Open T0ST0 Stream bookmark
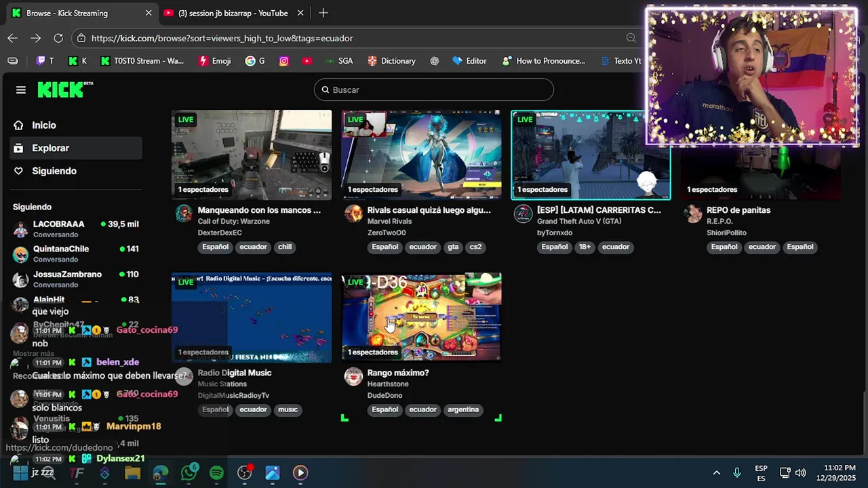Image resolution: width=868 pixels, height=488 pixels. 142,60
